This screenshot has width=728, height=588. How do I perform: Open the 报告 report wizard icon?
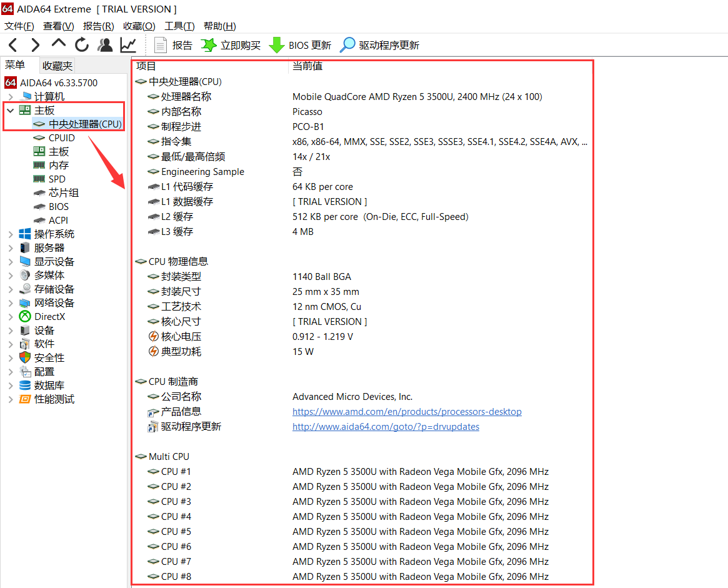click(x=160, y=44)
